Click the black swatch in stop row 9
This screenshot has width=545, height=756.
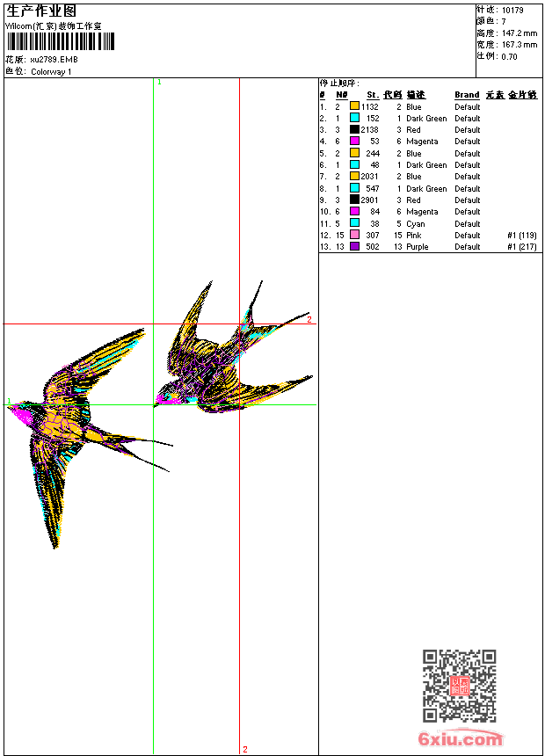(x=354, y=200)
